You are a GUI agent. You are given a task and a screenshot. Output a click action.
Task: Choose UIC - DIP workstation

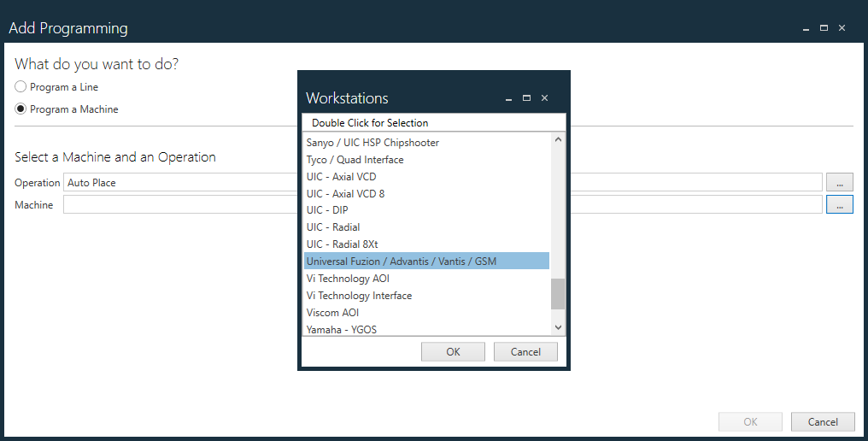(x=327, y=210)
